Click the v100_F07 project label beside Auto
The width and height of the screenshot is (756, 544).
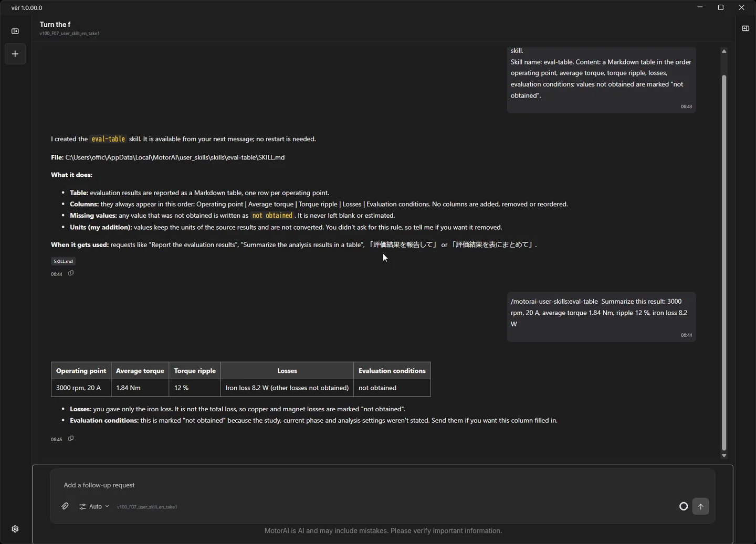pos(147,507)
